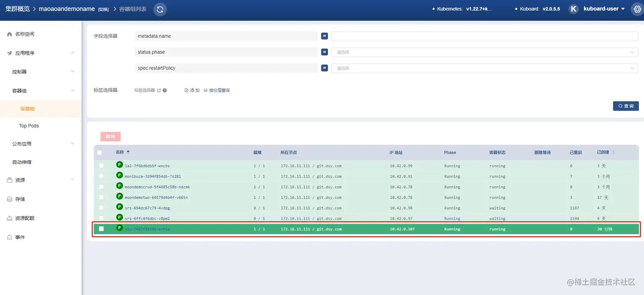Click the green P icon of srs-694dc67c79-4vdpg
The width and height of the screenshot is (644, 295).
[x=120, y=207]
